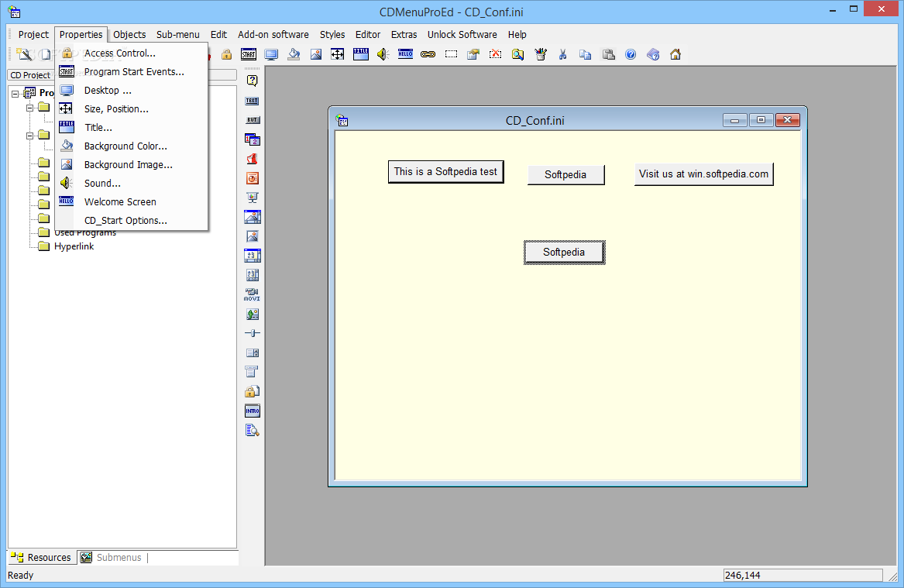
Task: Choose Size, Position... menu entry
Action: click(132, 109)
